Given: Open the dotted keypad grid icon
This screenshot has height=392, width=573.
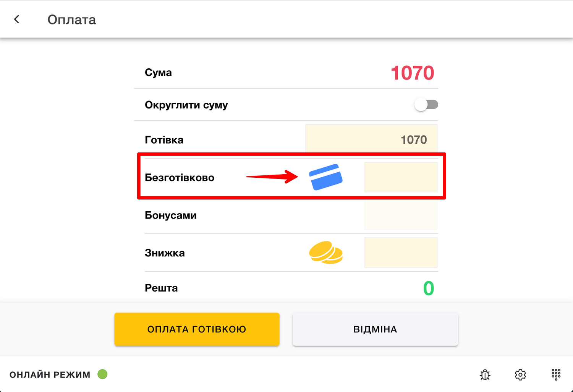Looking at the screenshot, I should pyautogui.click(x=556, y=374).
